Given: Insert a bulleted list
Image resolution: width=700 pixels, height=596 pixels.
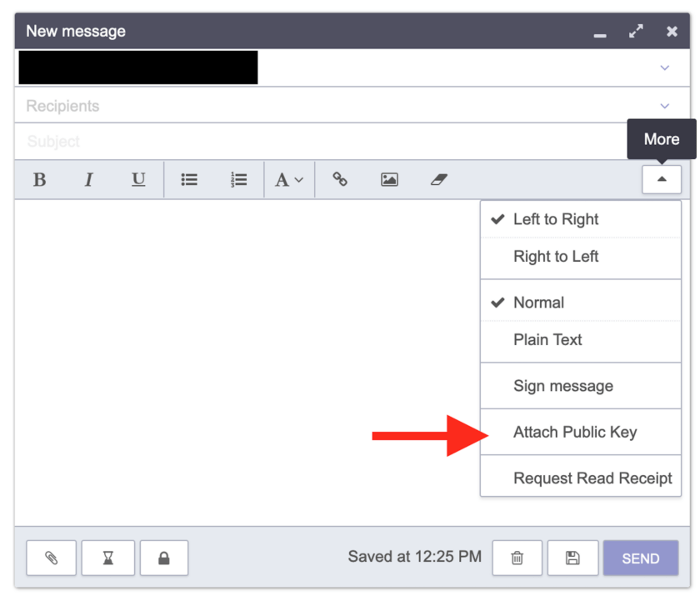Looking at the screenshot, I should [x=189, y=180].
